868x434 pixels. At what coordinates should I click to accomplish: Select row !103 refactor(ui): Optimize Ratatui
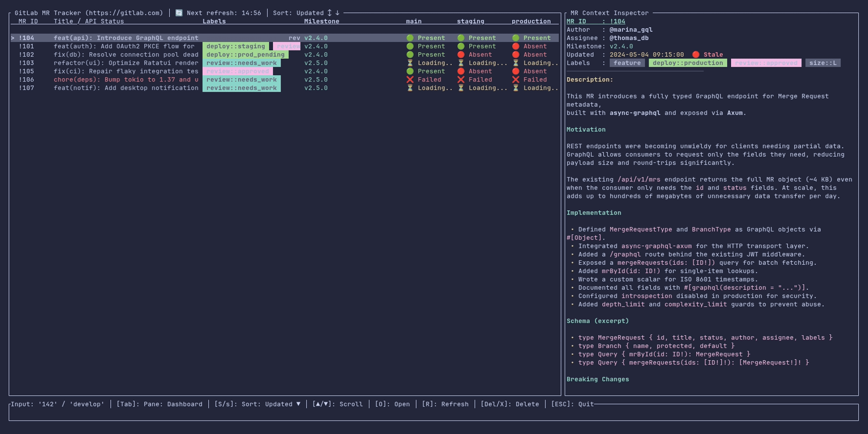(x=285, y=63)
